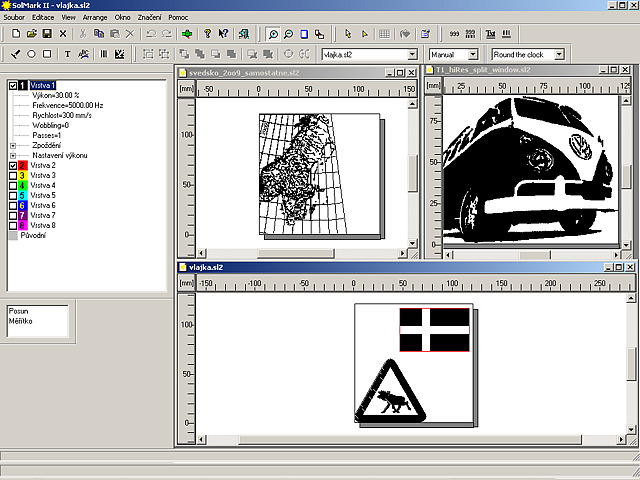640x480 pixels.
Task: Select the Frekvence=5000.00 Hz parameter
Action: pyautogui.click(x=67, y=105)
